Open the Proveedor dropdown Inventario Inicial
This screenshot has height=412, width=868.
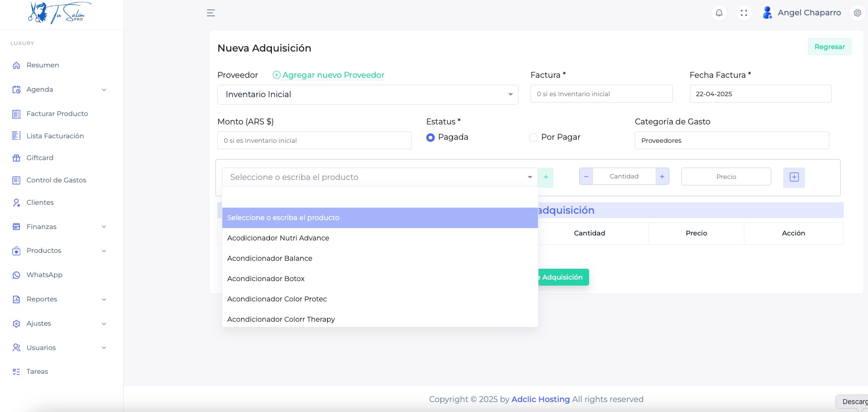pos(367,95)
